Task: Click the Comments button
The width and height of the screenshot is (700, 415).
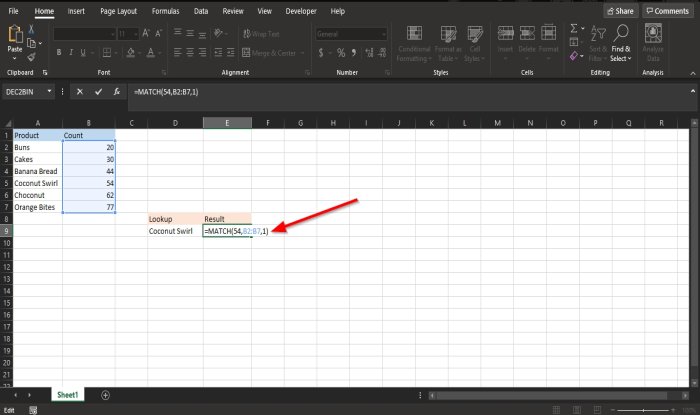Action: pyautogui.click(x=668, y=11)
